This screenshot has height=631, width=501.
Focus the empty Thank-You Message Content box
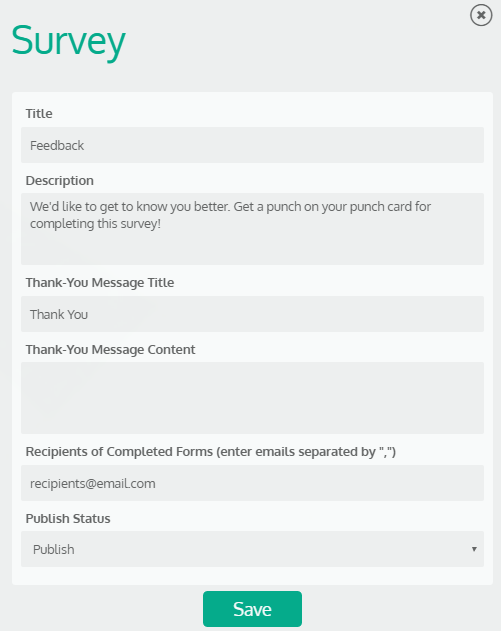252,398
